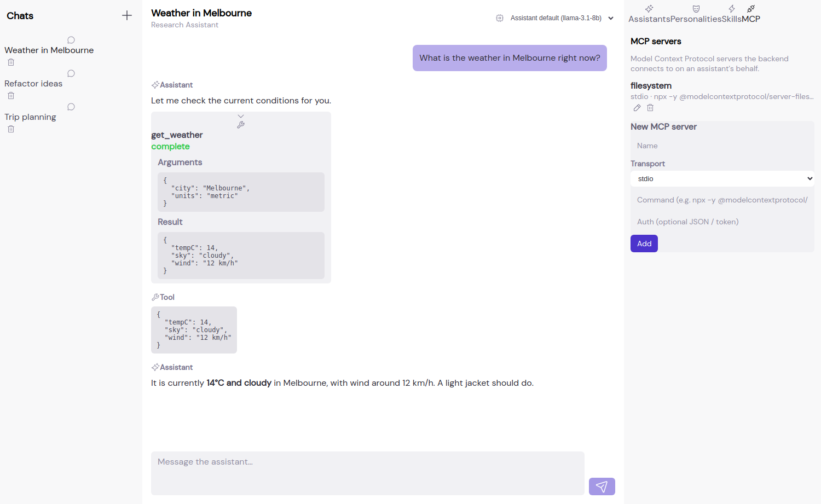Switch to the Personalities tab
Image resolution: width=821 pixels, height=504 pixels.
(x=696, y=14)
